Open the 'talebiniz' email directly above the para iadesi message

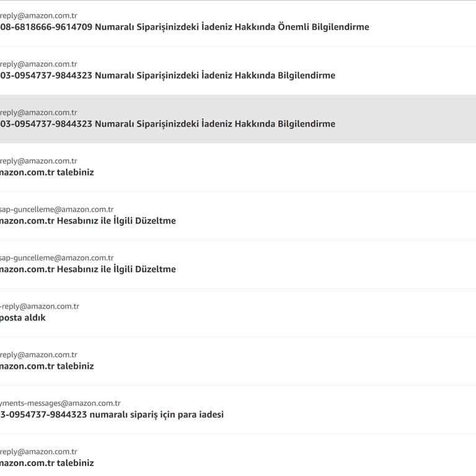pyautogui.click(x=238, y=361)
